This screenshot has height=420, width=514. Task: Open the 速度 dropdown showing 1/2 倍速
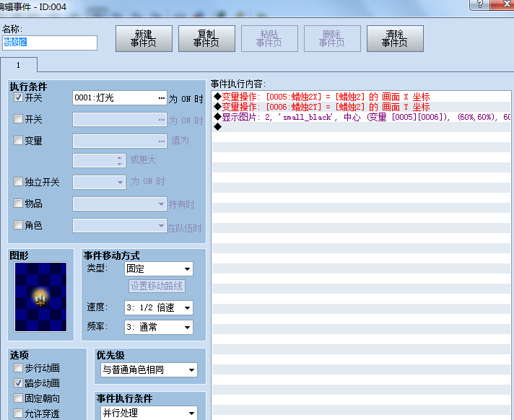click(159, 307)
